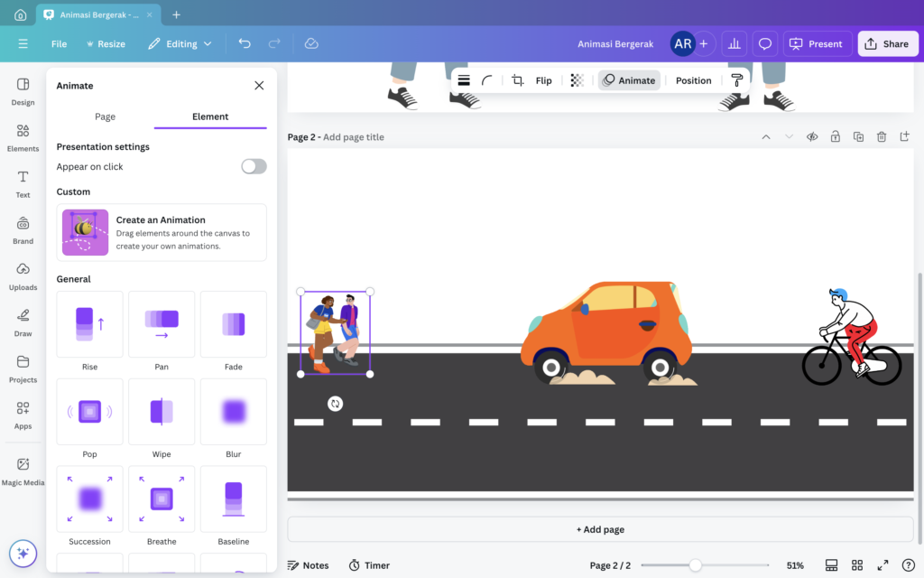Click the Present button
The image size is (924, 578).
pyautogui.click(x=818, y=43)
